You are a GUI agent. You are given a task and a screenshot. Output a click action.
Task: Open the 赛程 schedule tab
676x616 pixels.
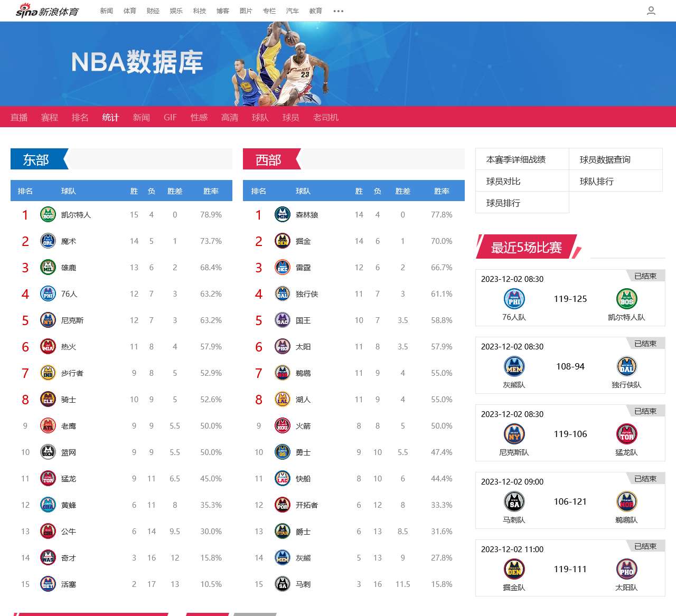50,117
